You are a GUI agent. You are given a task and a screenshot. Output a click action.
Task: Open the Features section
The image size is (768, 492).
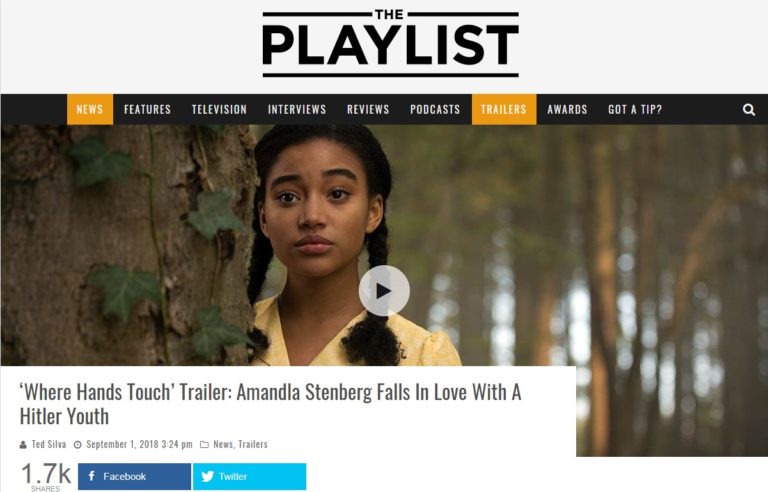[147, 109]
